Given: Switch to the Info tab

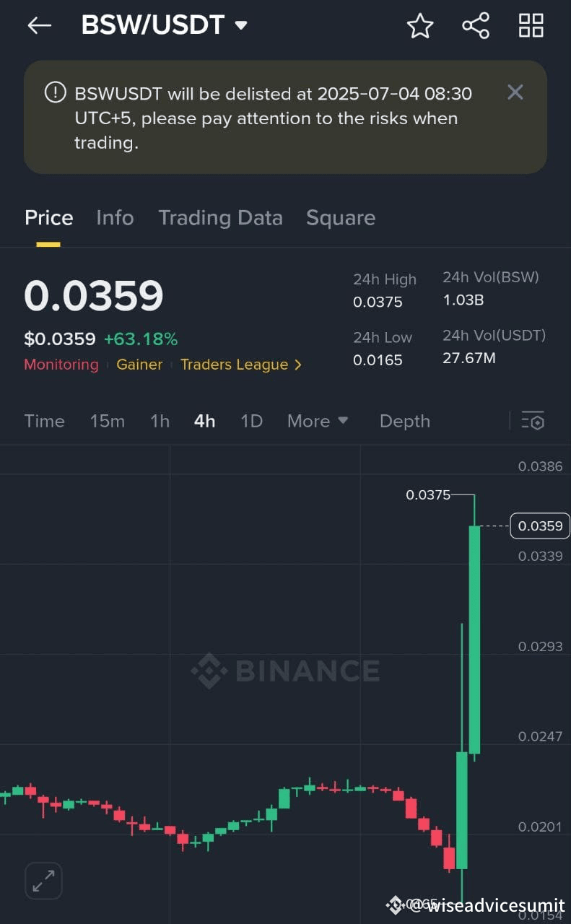Looking at the screenshot, I should tap(115, 218).
